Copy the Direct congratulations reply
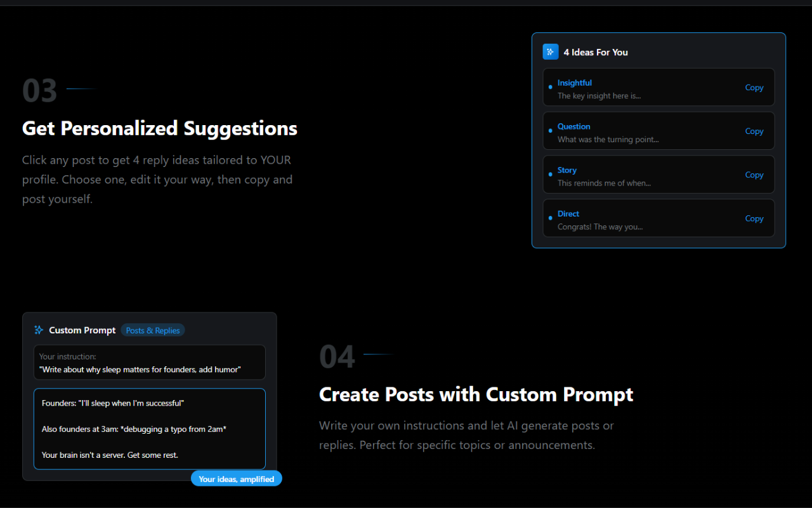The width and height of the screenshot is (812, 508). point(754,218)
